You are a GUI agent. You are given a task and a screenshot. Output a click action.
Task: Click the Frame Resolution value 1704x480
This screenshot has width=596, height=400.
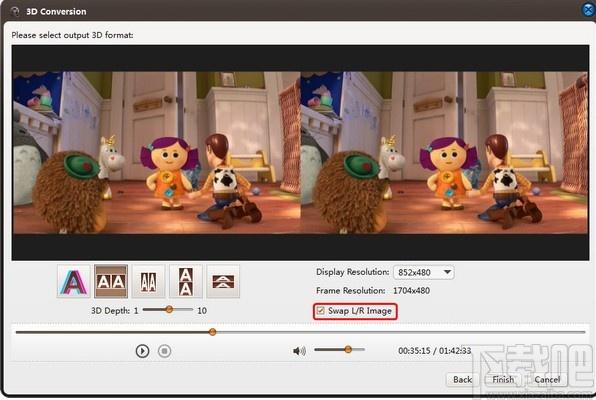tap(411, 290)
